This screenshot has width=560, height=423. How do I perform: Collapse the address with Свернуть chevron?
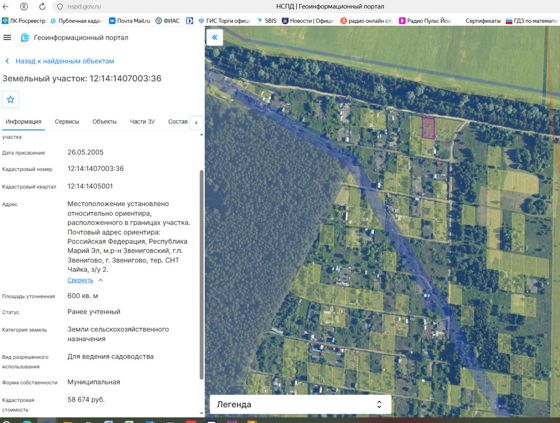coord(101,280)
